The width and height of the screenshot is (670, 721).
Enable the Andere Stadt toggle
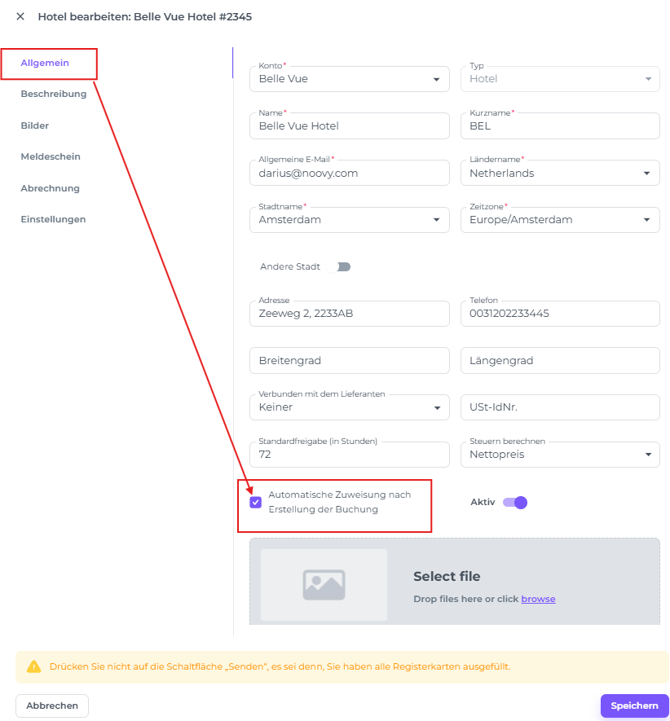point(343,267)
